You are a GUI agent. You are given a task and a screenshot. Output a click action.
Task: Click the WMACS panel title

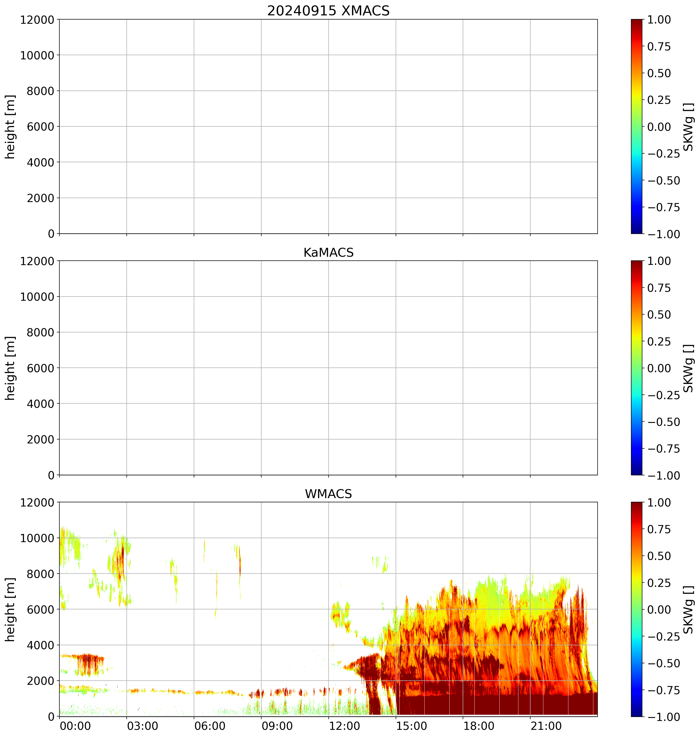click(328, 494)
